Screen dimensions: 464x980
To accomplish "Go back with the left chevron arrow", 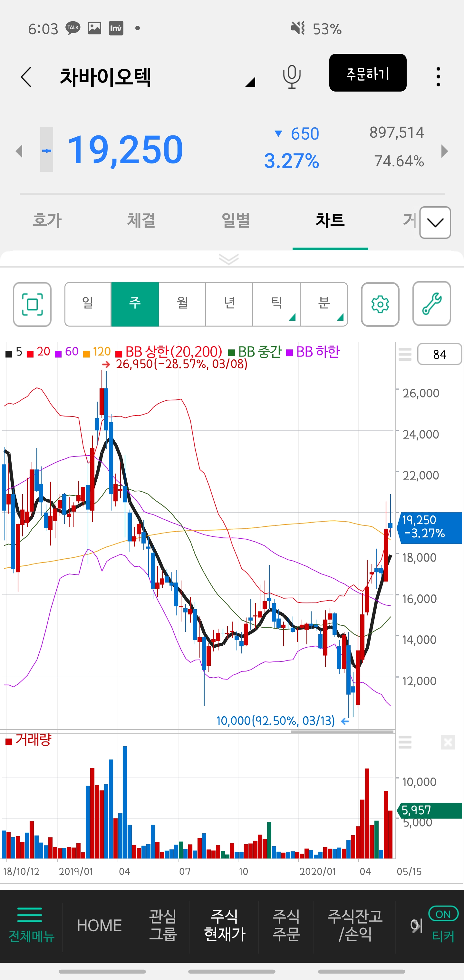I will tap(26, 77).
